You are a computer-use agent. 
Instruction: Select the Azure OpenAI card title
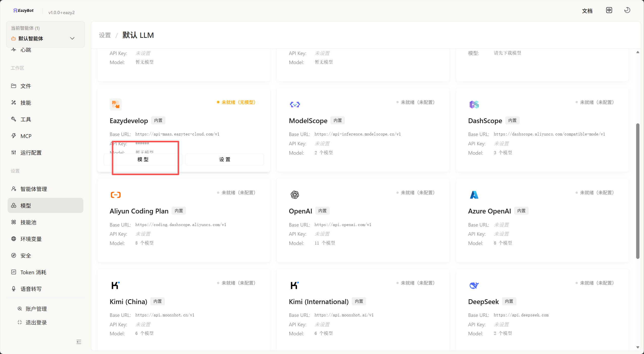point(490,211)
